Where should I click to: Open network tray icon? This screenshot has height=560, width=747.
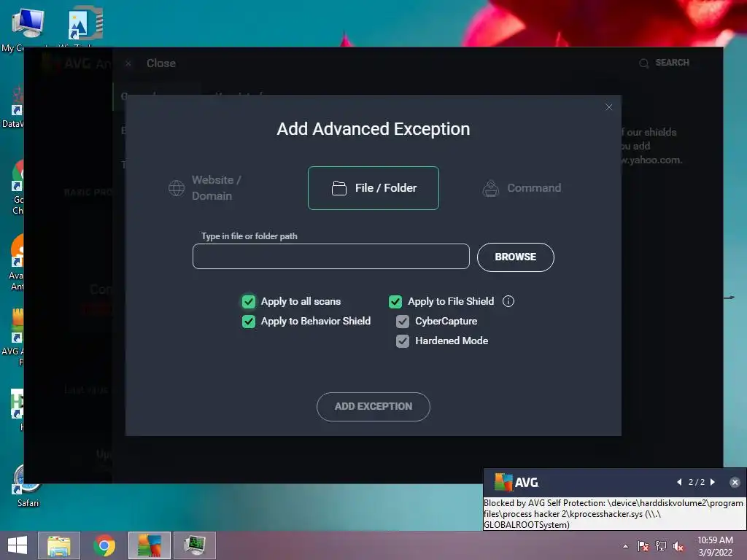661,546
